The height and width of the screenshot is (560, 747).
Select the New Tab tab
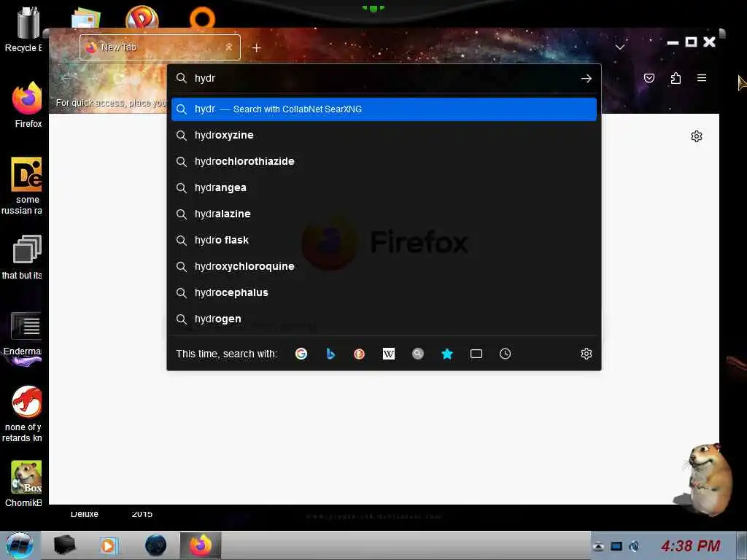click(x=160, y=47)
